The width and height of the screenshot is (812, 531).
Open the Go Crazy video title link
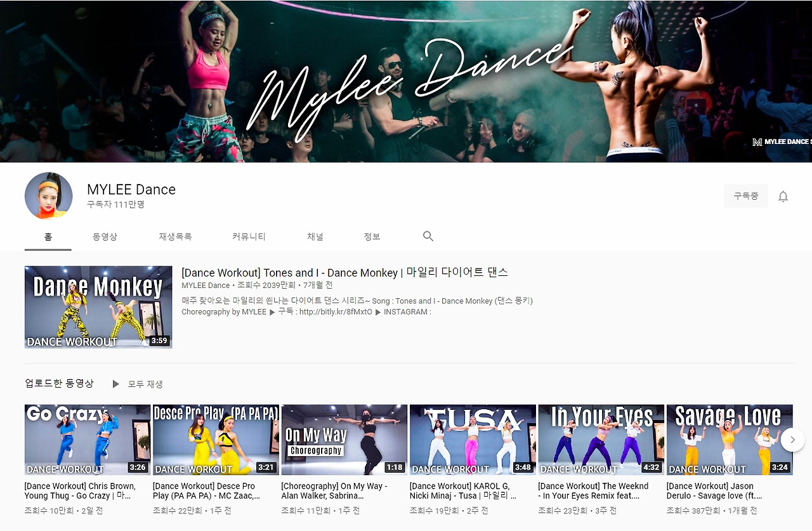pyautogui.click(x=80, y=491)
